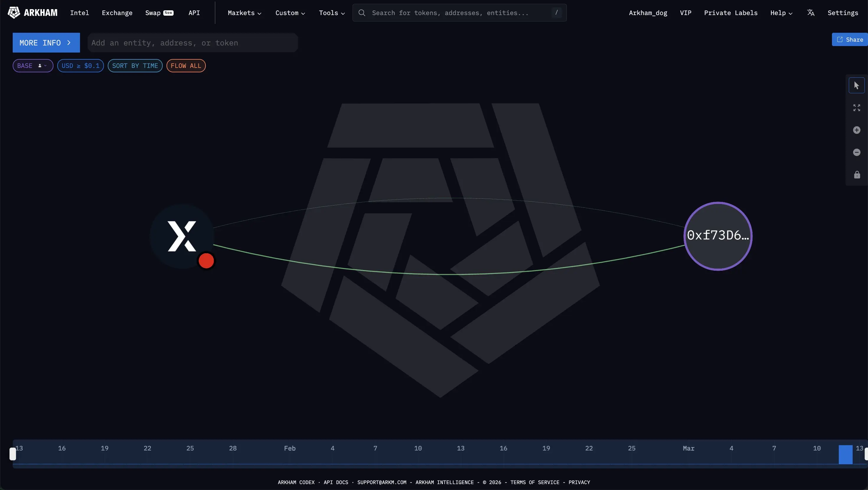The image size is (868, 490).
Task: Toggle the graph lock icon
Action: click(x=856, y=175)
